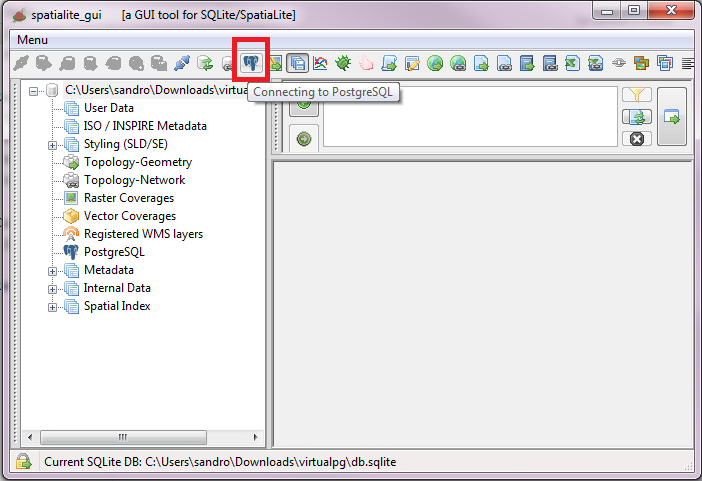Click the overlapping colored windows toolbar icon
The width and height of the screenshot is (702, 481).
pyautogui.click(x=665, y=63)
